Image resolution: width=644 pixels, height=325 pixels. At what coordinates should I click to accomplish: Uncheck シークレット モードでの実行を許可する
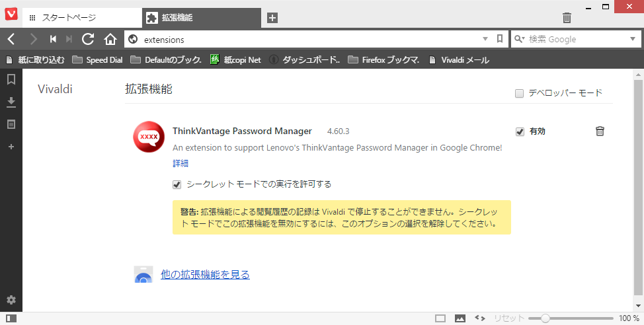(177, 185)
